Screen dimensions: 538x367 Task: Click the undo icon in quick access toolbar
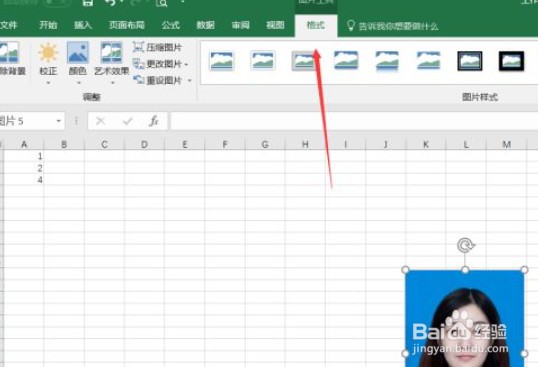(x=110, y=3)
